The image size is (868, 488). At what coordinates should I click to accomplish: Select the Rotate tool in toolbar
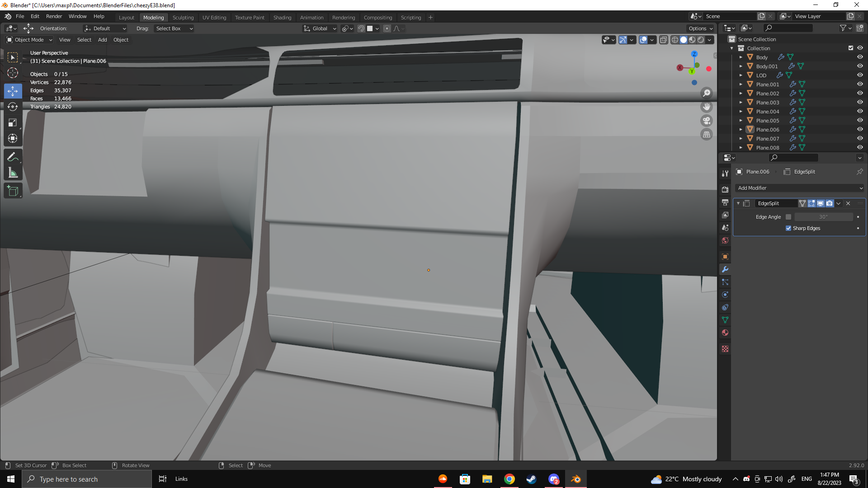(13, 107)
